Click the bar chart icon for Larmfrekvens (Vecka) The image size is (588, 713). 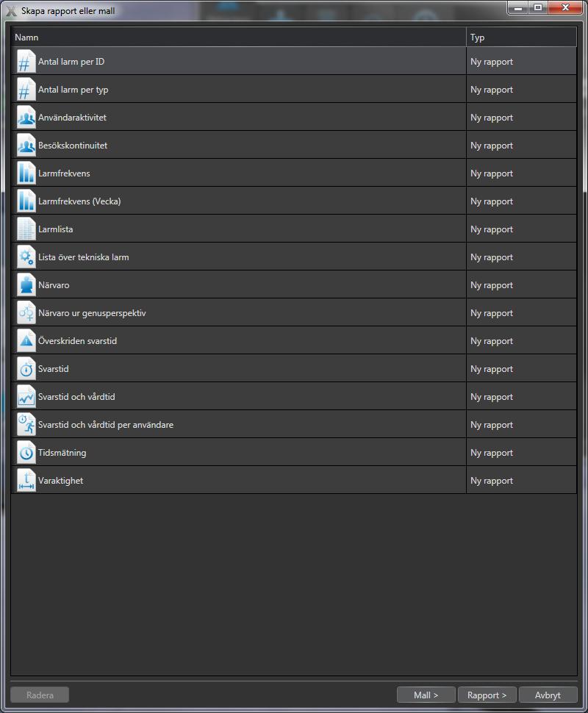tap(26, 201)
